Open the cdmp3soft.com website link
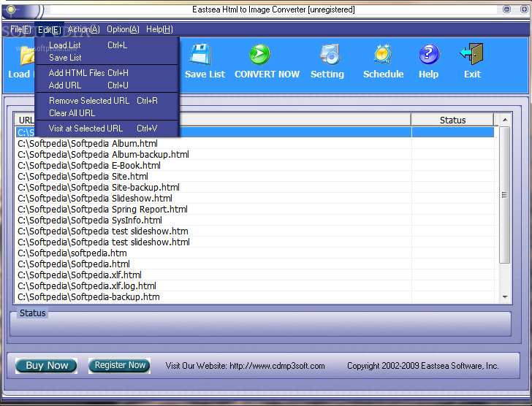This screenshot has width=532, height=406. click(277, 366)
